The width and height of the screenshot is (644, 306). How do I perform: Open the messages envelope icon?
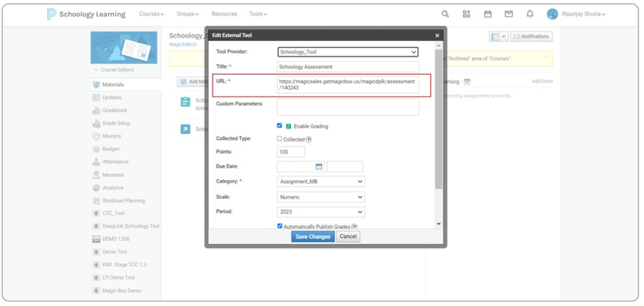(508, 14)
